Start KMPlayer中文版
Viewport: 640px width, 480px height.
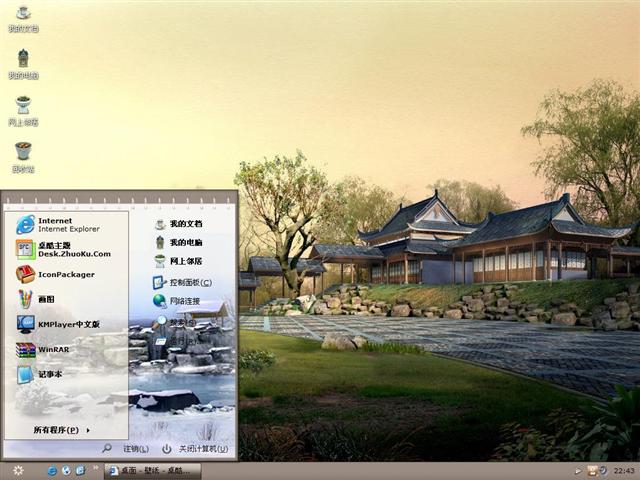[58, 324]
